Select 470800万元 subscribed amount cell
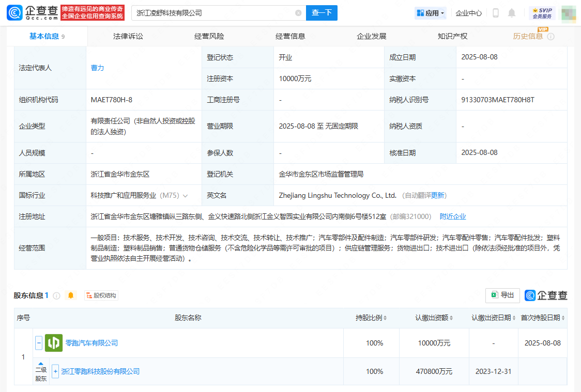 pos(434,371)
